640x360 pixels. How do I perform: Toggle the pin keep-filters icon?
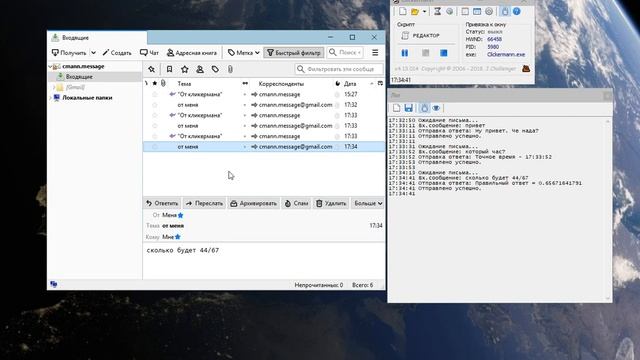(151, 69)
